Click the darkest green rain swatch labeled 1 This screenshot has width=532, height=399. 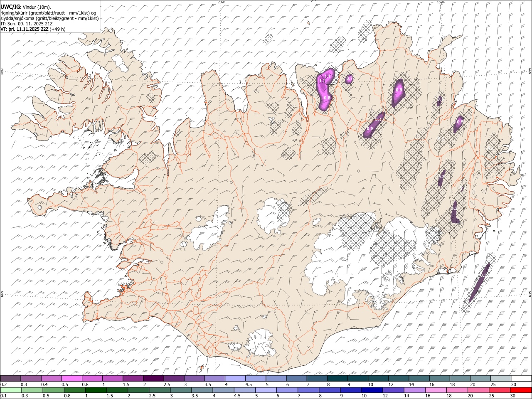pyautogui.click(x=95, y=390)
